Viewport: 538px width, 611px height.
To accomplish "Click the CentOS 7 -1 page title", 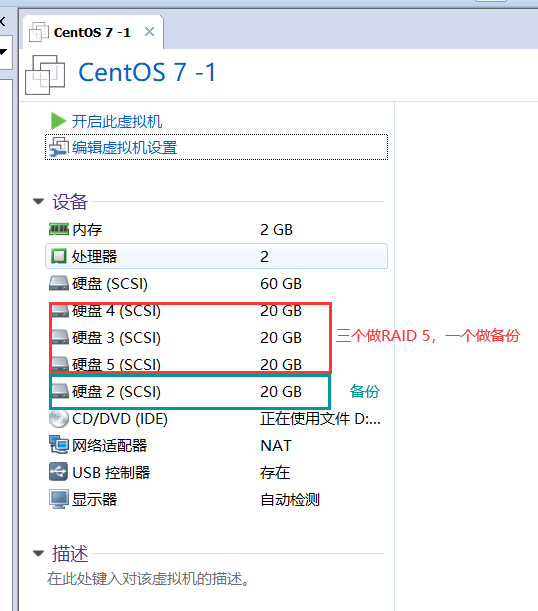I will [147, 72].
